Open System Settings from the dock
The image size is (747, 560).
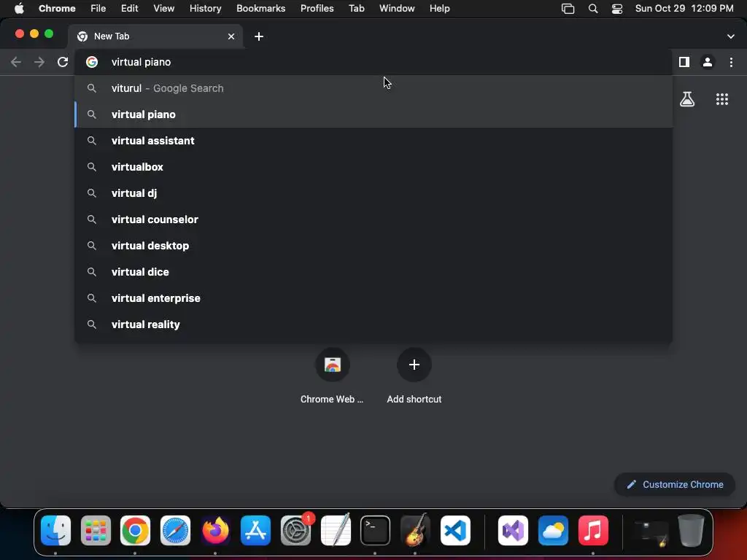coord(295,531)
